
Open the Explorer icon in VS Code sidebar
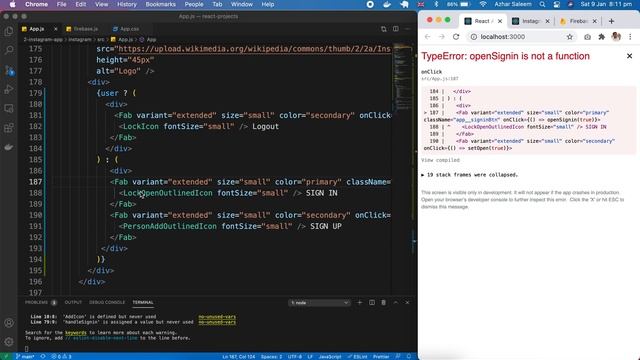coord(9,31)
